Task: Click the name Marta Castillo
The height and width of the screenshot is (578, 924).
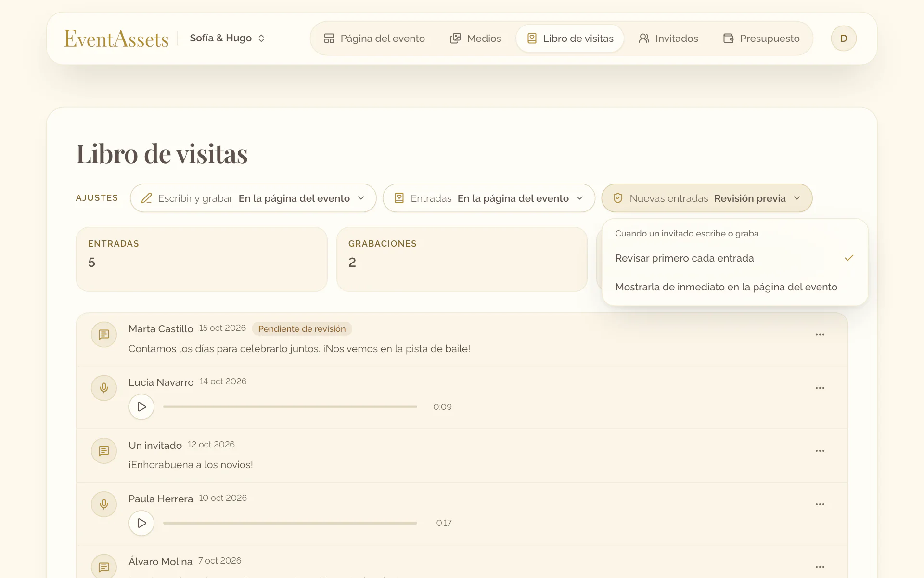Action: [x=161, y=329]
